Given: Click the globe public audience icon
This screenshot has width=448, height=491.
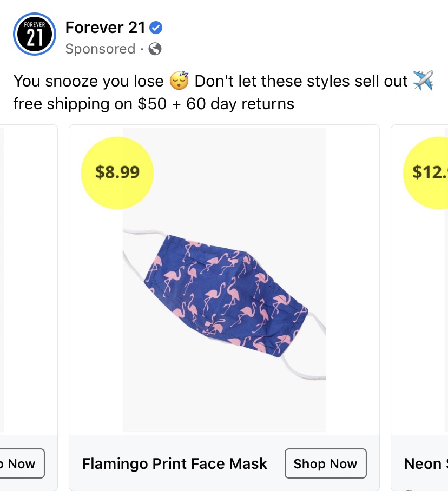Looking at the screenshot, I should 155,49.
